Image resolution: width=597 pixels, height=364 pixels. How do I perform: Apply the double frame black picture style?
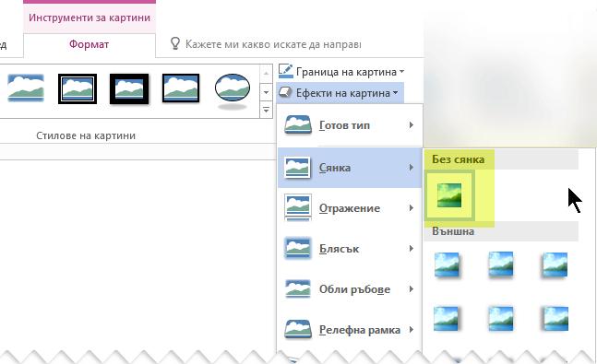coord(78,88)
